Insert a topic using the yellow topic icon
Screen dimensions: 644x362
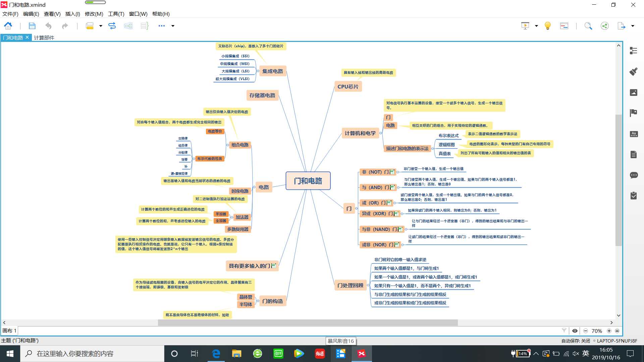click(x=90, y=26)
